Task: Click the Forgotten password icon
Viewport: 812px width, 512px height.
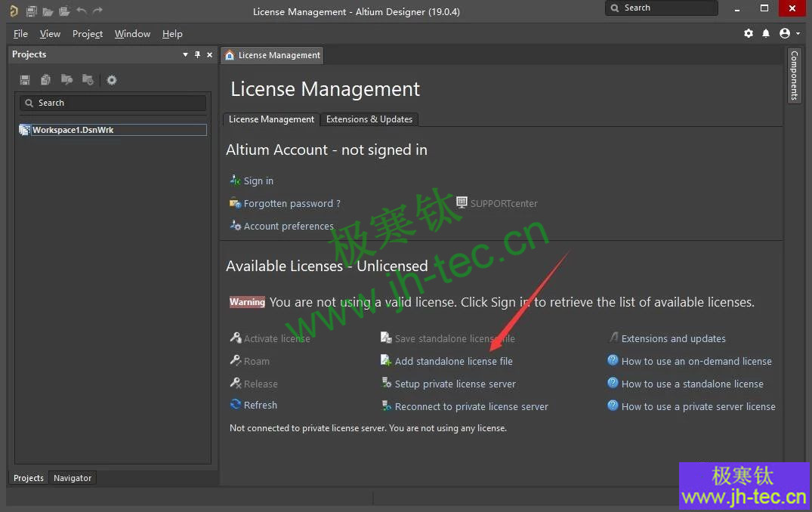Action: point(235,203)
